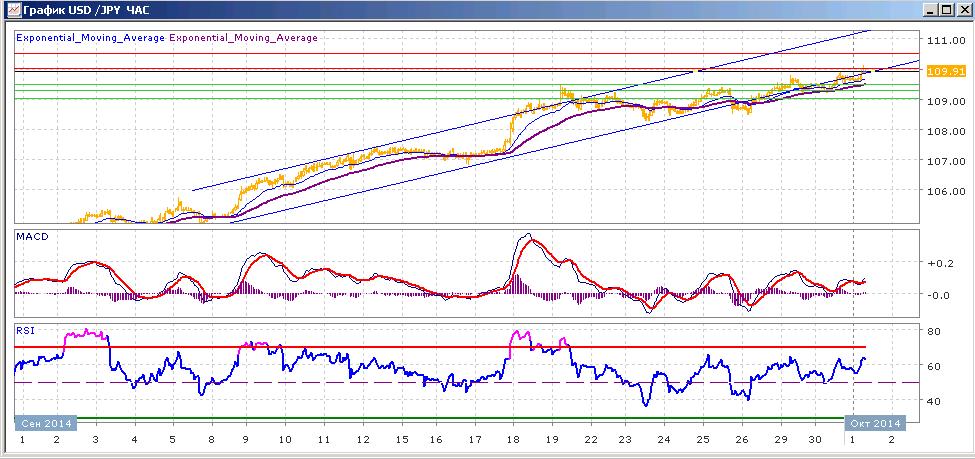Click date label 18 on time axis
This screenshot has height=459, width=975.
pyautogui.click(x=513, y=440)
